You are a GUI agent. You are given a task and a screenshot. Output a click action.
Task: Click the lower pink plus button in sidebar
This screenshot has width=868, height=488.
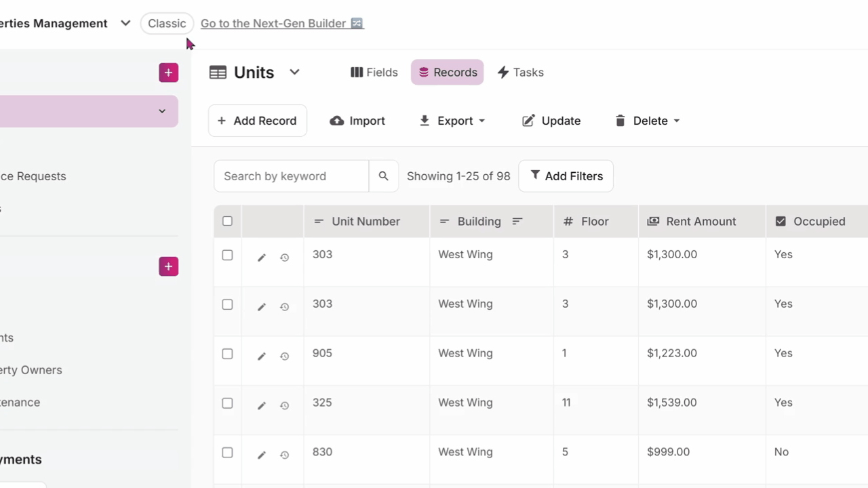(169, 266)
